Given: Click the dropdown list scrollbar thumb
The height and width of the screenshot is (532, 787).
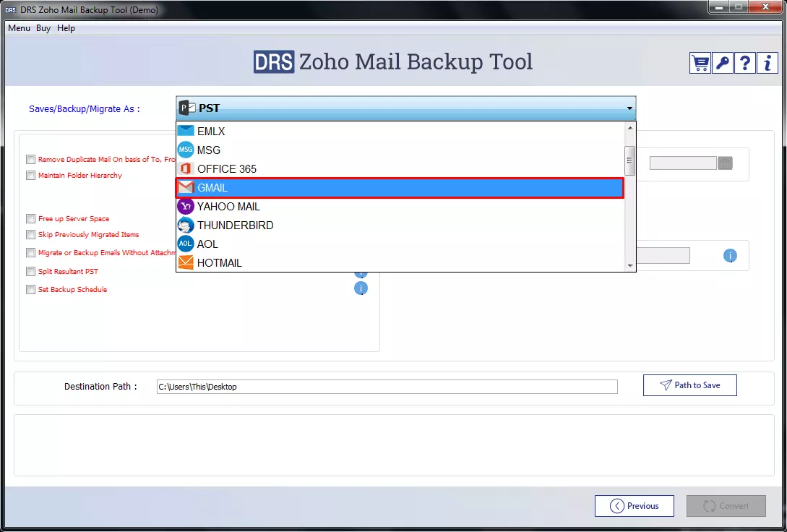Looking at the screenshot, I should 630,160.
